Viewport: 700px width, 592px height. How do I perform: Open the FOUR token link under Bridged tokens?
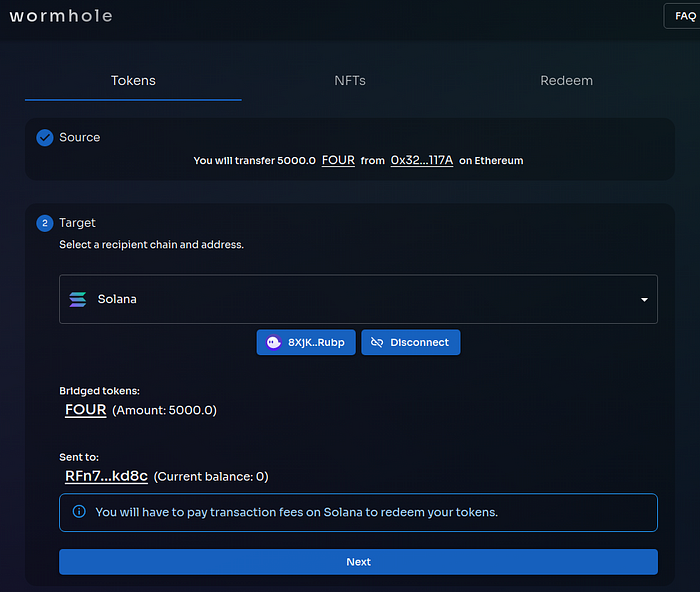(x=85, y=410)
